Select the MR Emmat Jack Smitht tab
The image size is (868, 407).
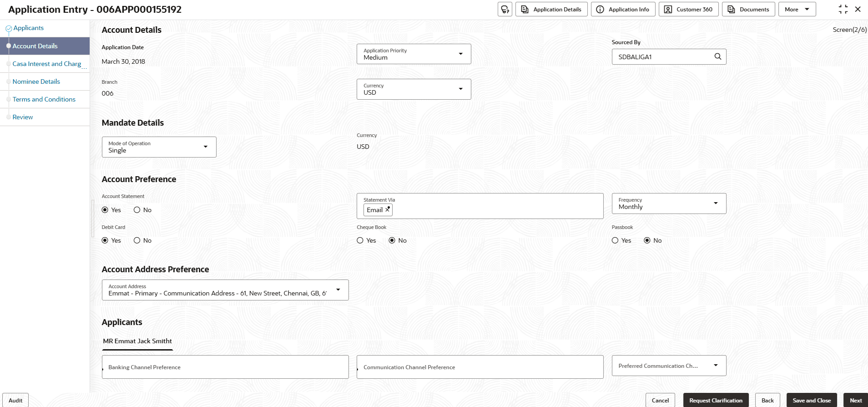tap(137, 341)
